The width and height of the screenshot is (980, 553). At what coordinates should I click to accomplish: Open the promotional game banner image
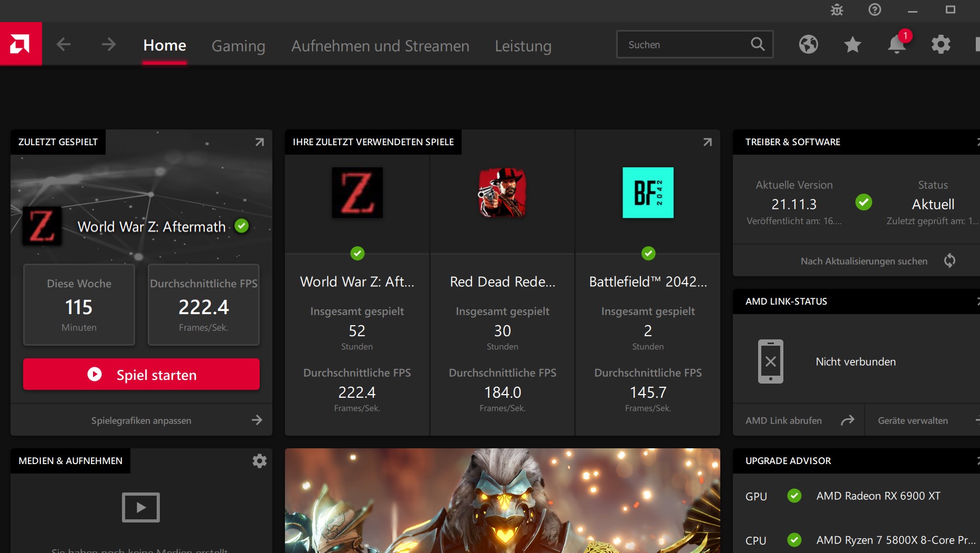(503, 500)
